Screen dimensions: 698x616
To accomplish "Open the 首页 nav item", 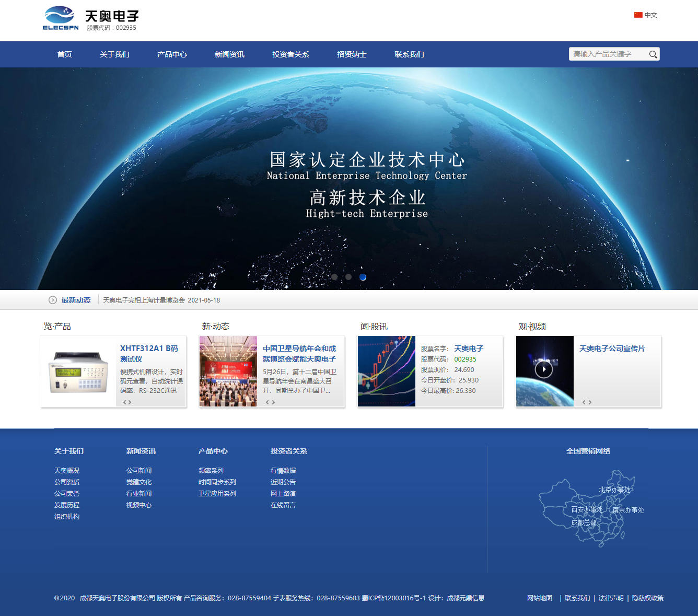I will (65, 54).
